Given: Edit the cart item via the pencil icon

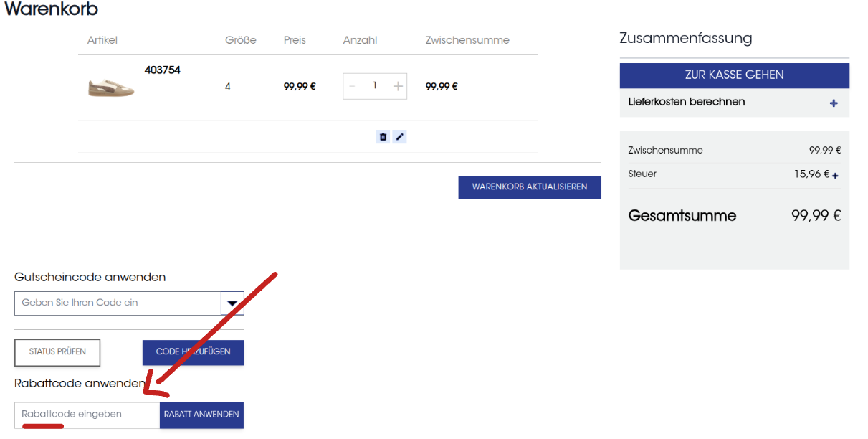Looking at the screenshot, I should [399, 136].
